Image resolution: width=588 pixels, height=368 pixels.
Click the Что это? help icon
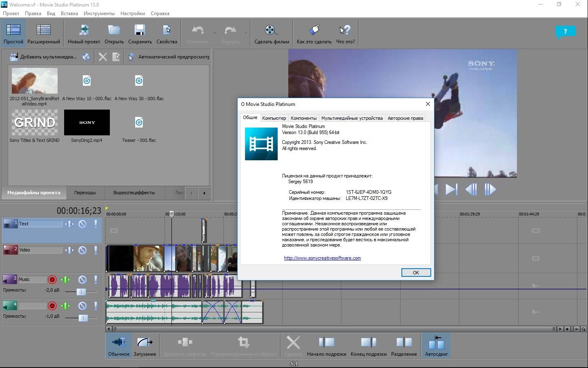coord(345,30)
